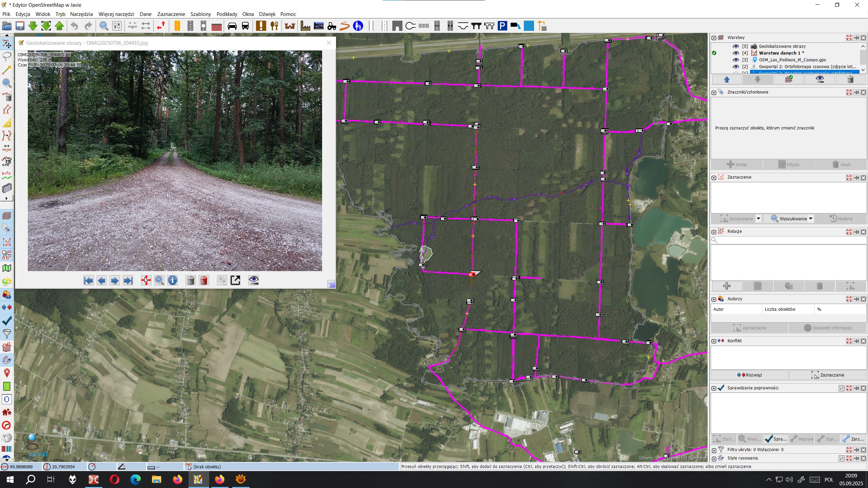Open the Podkłady menu

click(226, 14)
